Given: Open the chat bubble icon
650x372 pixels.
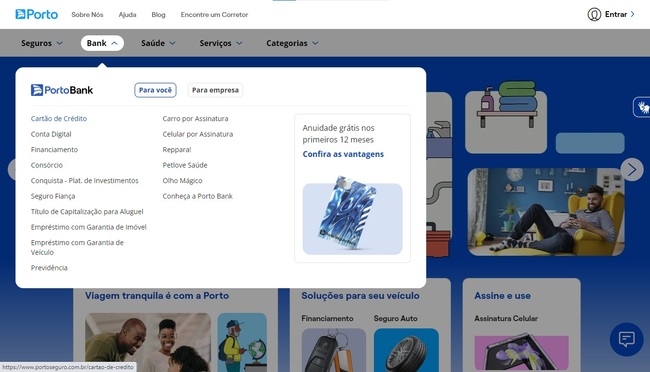Looking at the screenshot, I should [626, 339].
